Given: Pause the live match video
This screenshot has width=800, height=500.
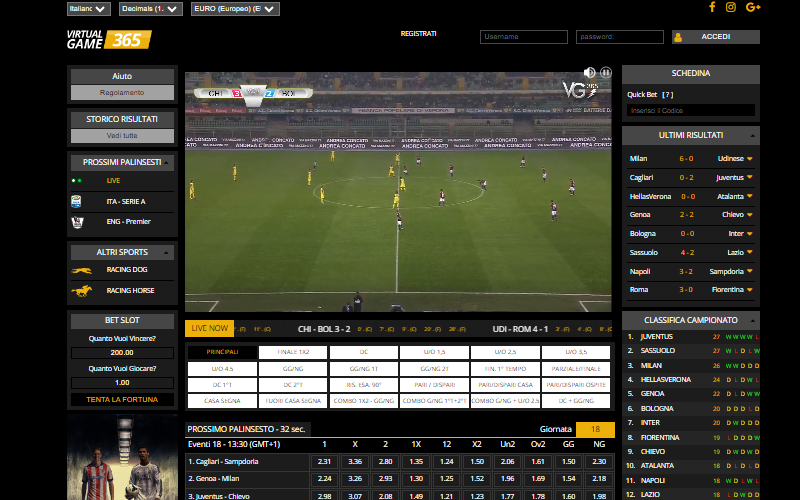Looking at the screenshot, I should click(606, 72).
